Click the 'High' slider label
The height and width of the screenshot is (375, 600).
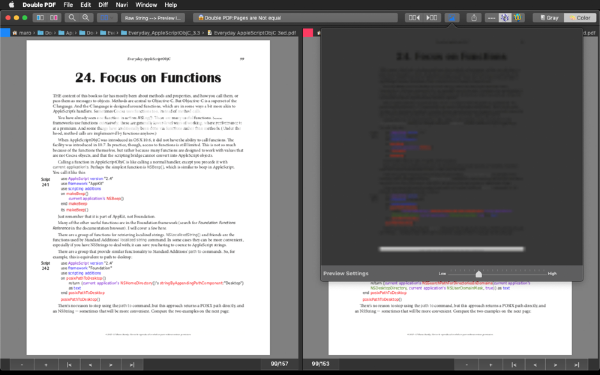pos(552,274)
